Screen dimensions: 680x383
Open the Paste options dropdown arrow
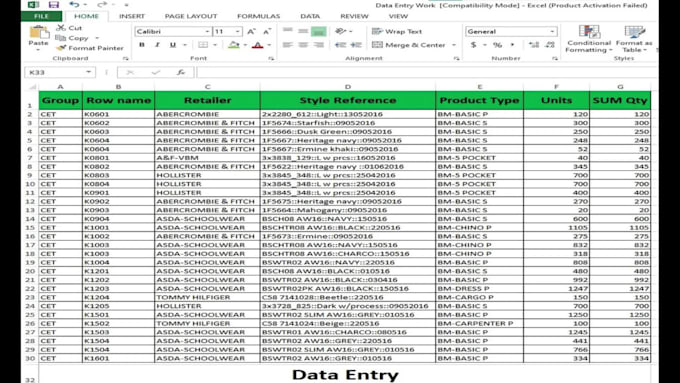pyautogui.click(x=38, y=49)
